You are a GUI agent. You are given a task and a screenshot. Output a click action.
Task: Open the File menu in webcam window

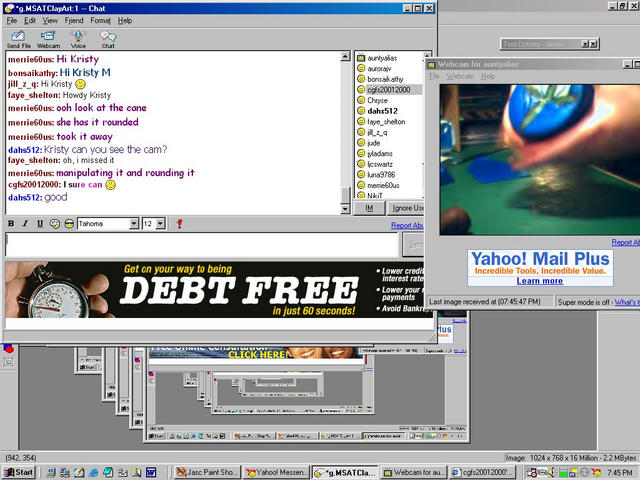[x=434, y=76]
